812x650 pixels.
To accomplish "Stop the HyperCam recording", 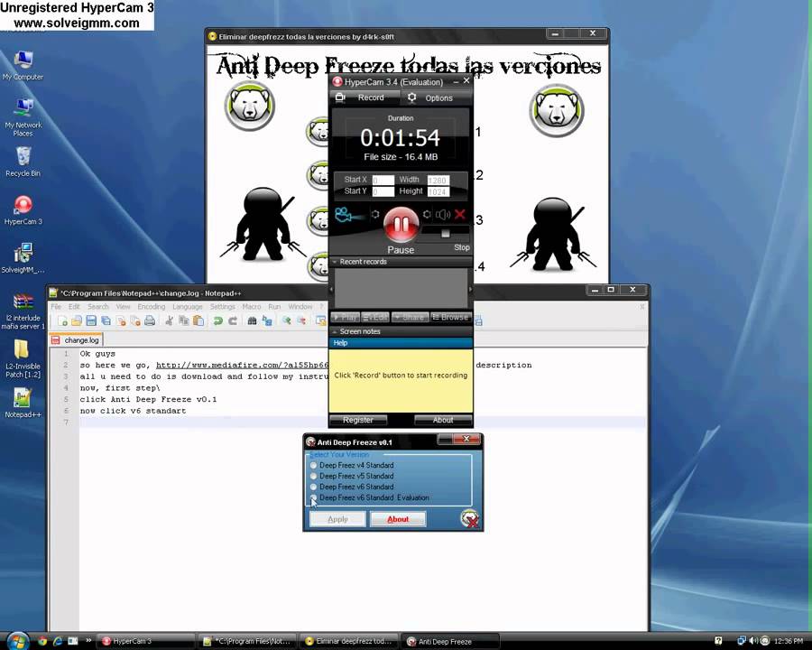I will pos(461,247).
